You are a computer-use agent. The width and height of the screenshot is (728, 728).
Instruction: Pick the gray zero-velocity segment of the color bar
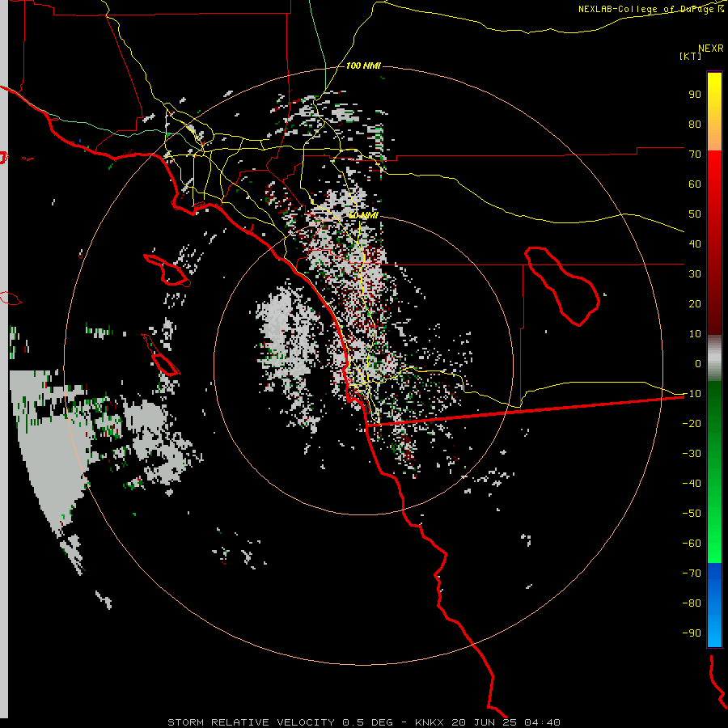714,358
